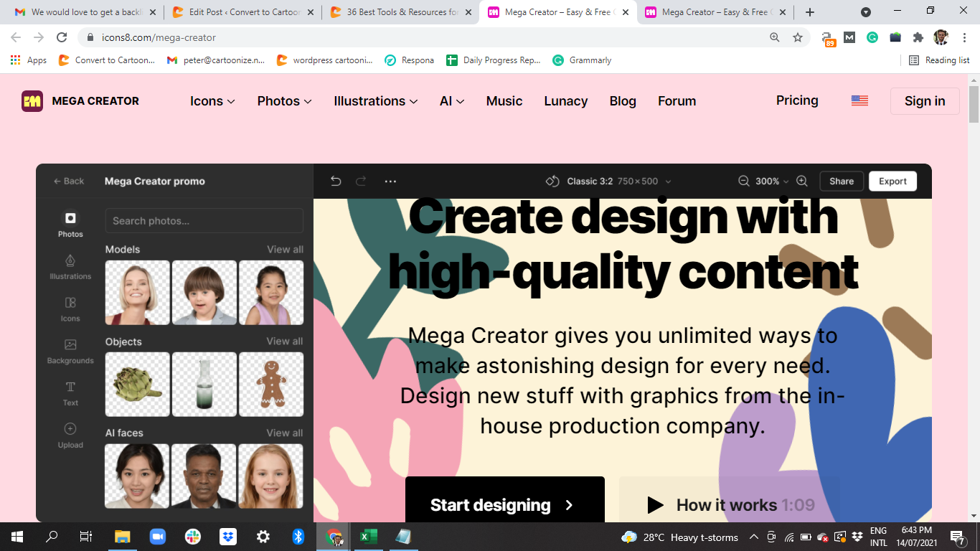This screenshot has width=980, height=551.
Task: Click the Search photos input field
Action: [204, 221]
